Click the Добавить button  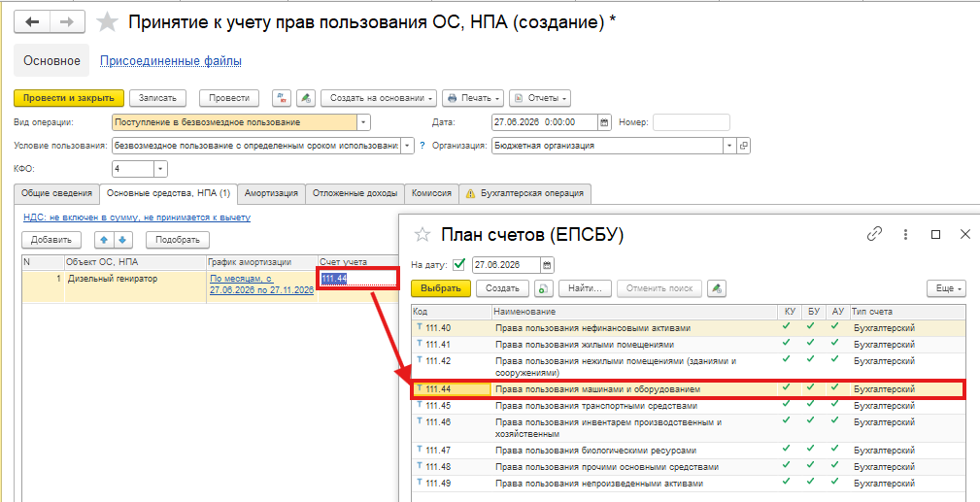tap(51, 240)
